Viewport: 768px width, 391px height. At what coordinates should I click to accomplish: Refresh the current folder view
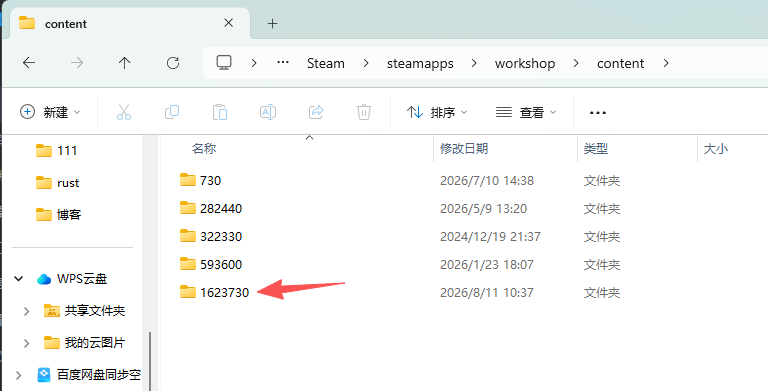(173, 63)
